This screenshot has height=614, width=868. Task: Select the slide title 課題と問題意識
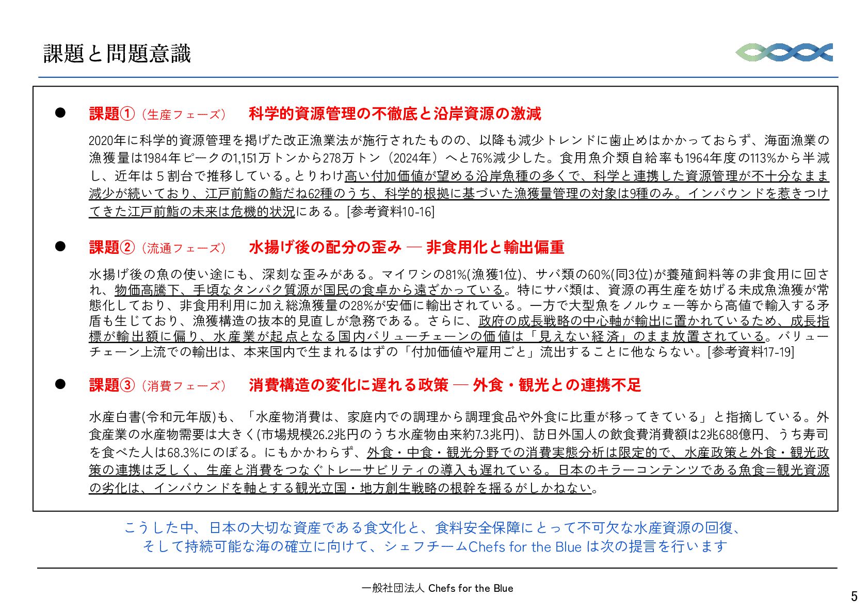pyautogui.click(x=117, y=54)
